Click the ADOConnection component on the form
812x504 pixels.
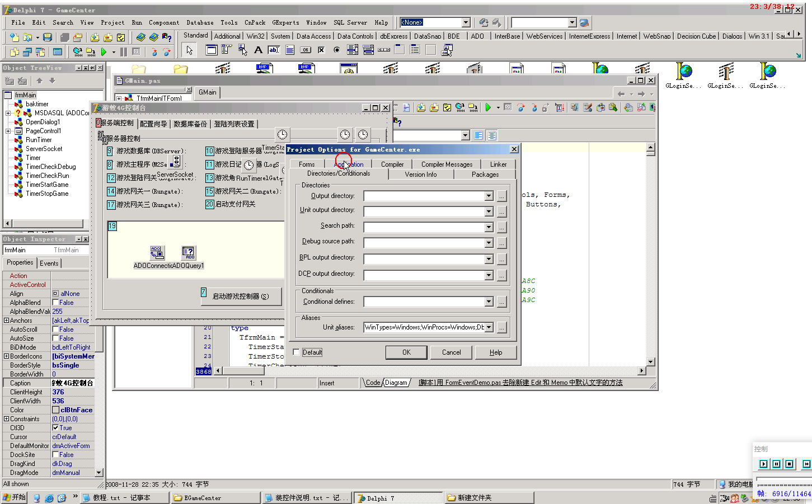tap(157, 252)
